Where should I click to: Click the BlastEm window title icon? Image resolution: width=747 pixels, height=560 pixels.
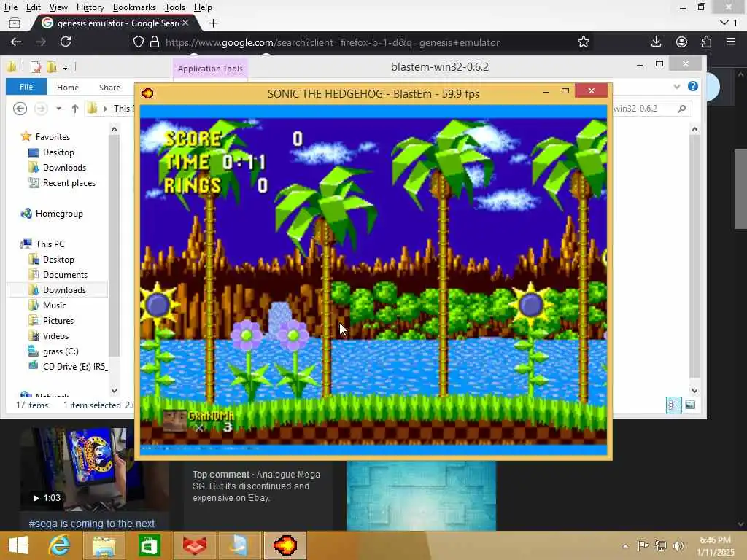[147, 93]
